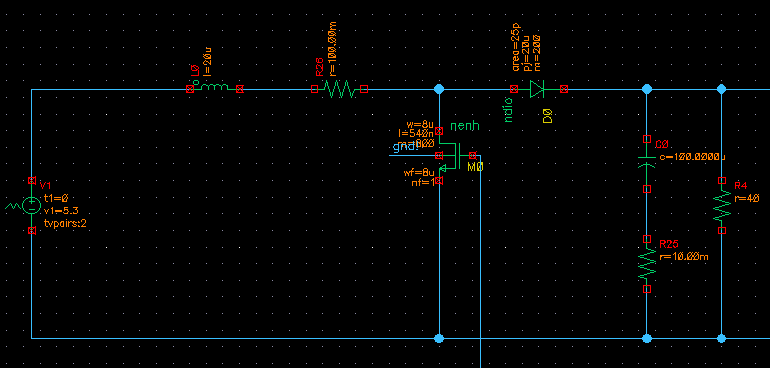770x368 pixels.
Task: Select the V1 voltage source symbol
Action: point(31,205)
